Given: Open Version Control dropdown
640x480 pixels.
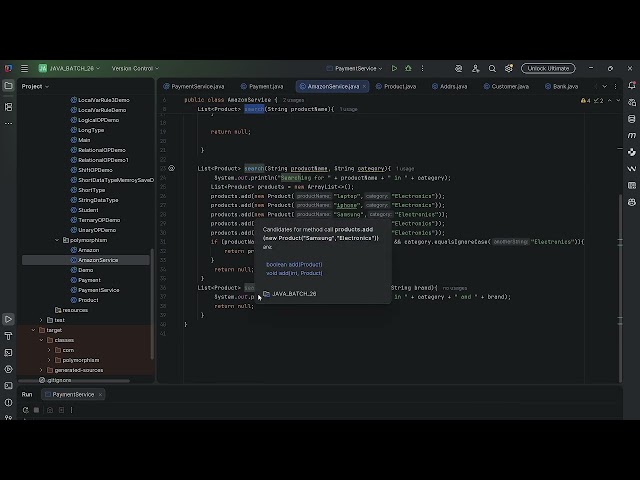Looking at the screenshot, I should [135, 69].
